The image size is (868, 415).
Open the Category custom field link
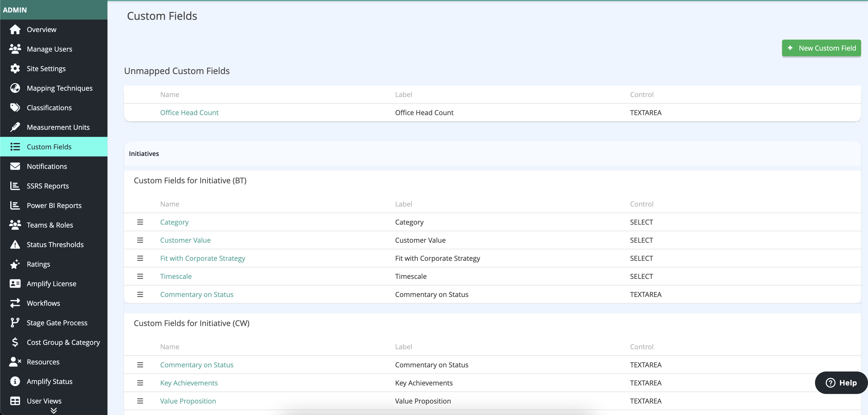pos(174,222)
